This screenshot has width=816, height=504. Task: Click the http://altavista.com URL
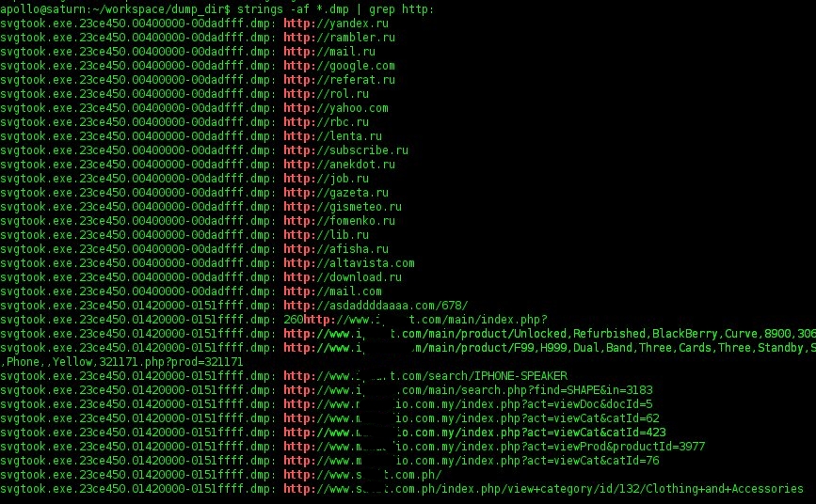click(x=349, y=262)
